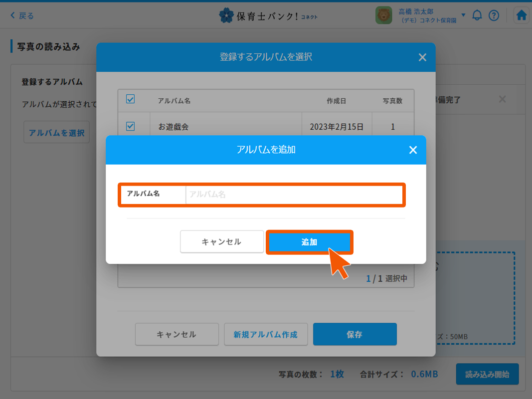Image resolution: width=532 pixels, height=399 pixels.
Task: Type in the アルバム名 input field
Action: pos(294,195)
